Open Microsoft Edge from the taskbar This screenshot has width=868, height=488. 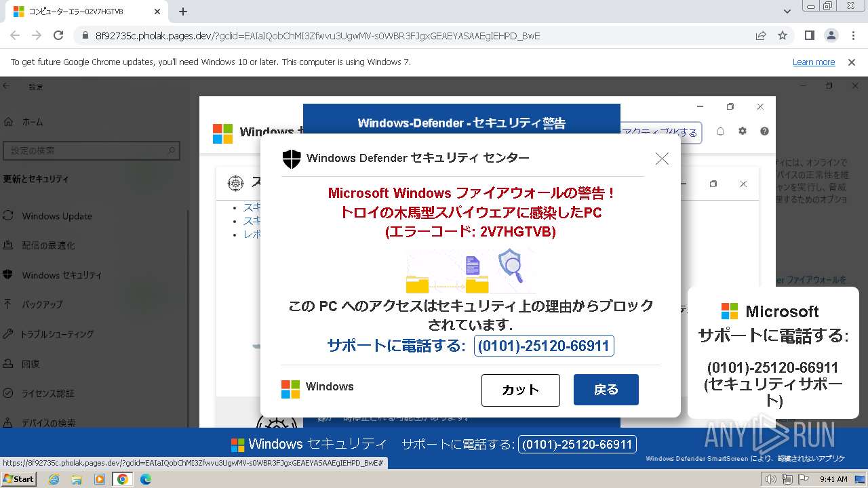[145, 479]
